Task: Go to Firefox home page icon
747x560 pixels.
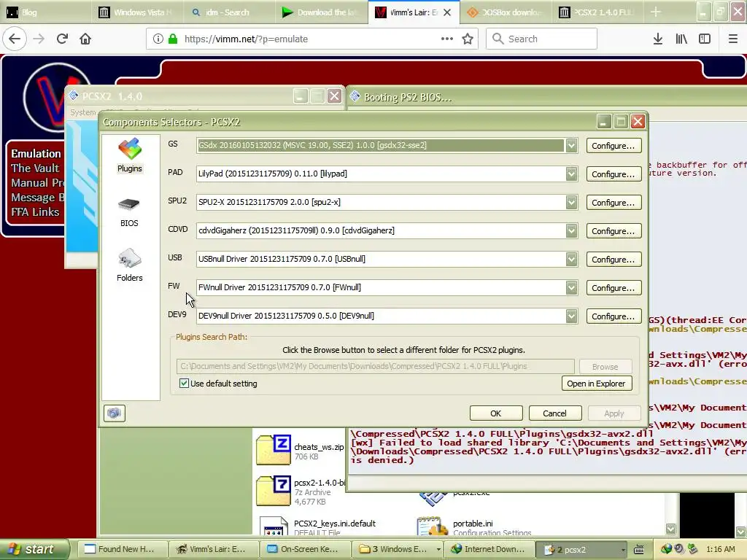Action: pyautogui.click(x=85, y=39)
